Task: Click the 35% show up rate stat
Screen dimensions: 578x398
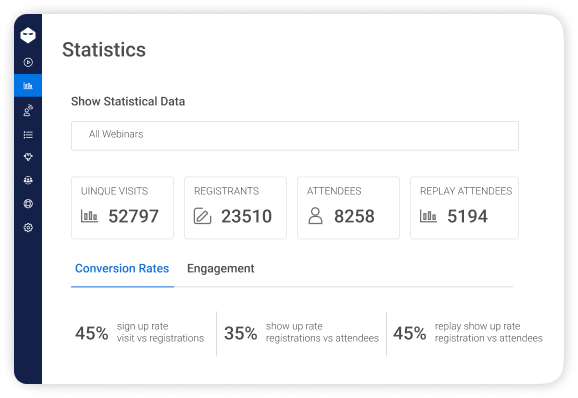Action: point(301,333)
